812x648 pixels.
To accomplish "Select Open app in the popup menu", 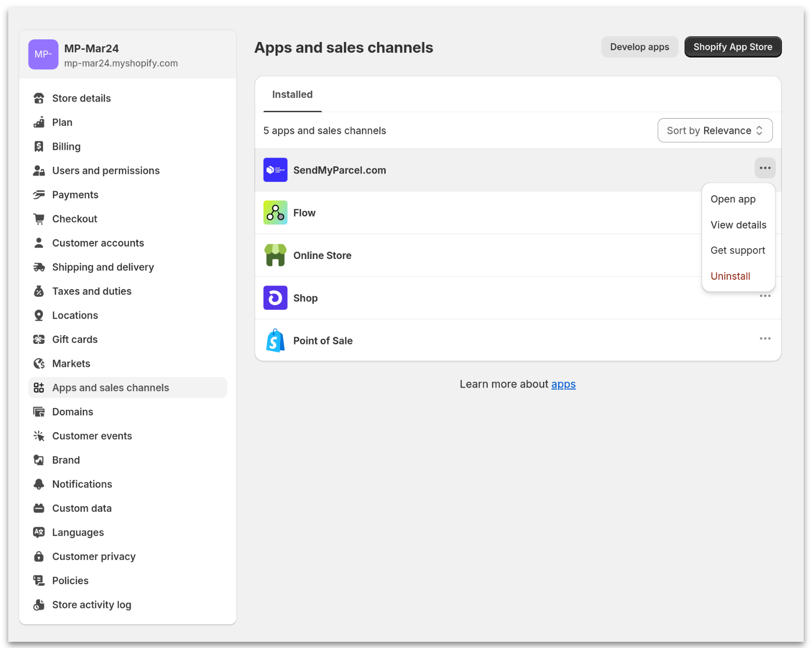I will [733, 199].
